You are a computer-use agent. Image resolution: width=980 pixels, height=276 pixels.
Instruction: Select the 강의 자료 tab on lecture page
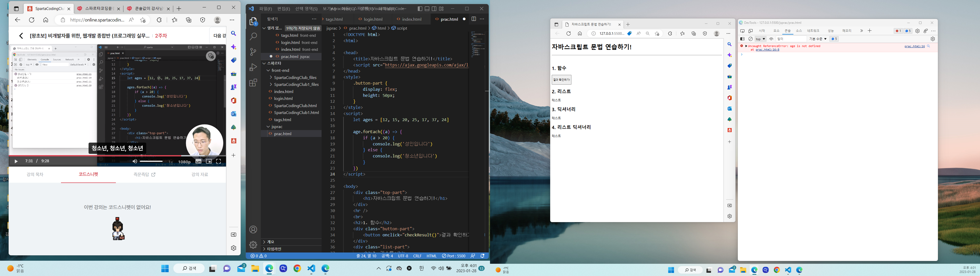click(200, 175)
